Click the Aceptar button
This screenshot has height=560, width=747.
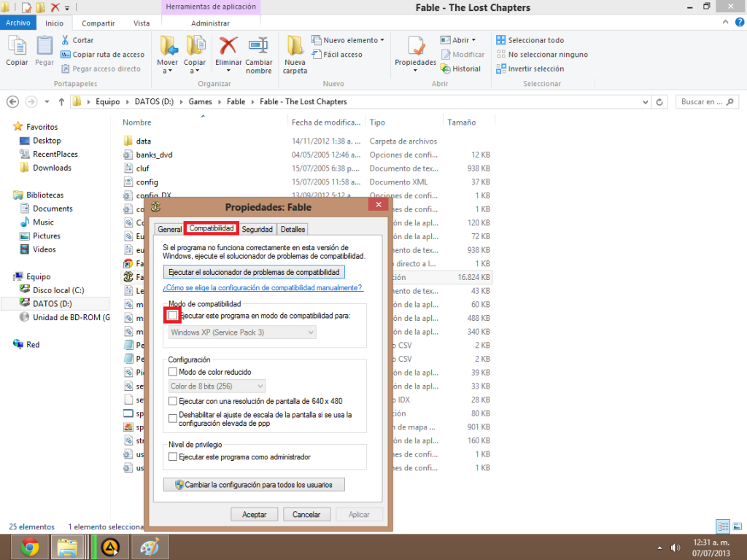255,514
